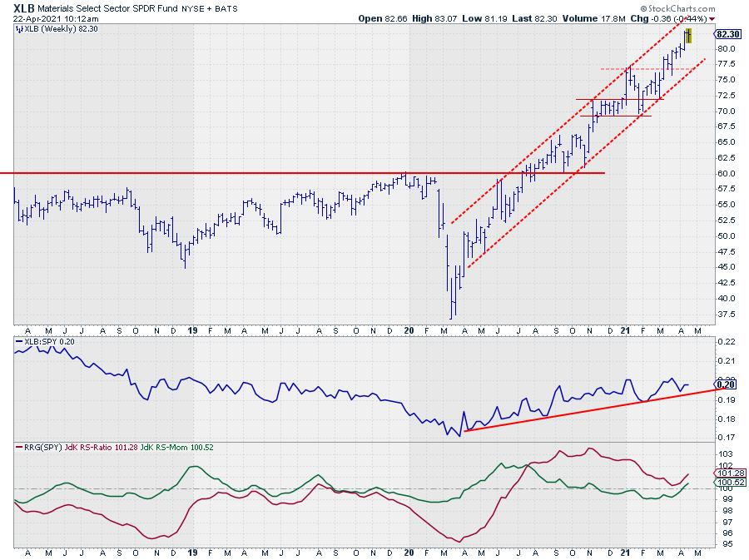Click the small chart icon beside XLB (Weekly)
Image resolution: width=749 pixels, height=560 pixels.
[18, 28]
